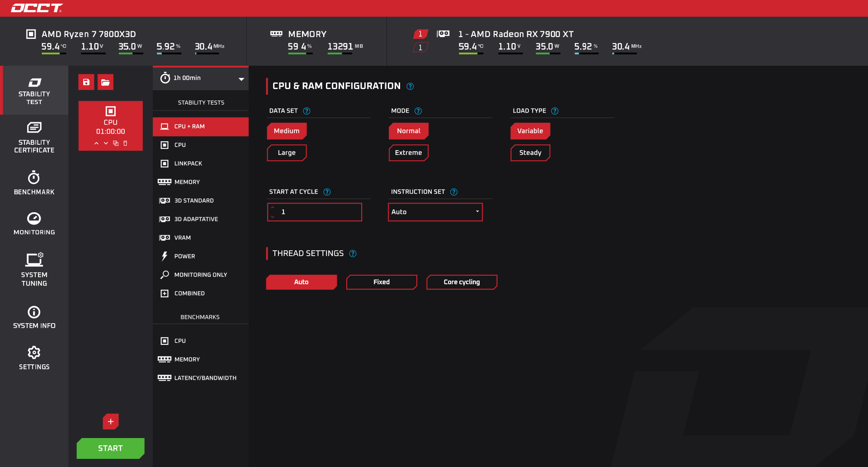This screenshot has height=467, width=868.
Task: Set Load Type to Steady
Action: 530,152
